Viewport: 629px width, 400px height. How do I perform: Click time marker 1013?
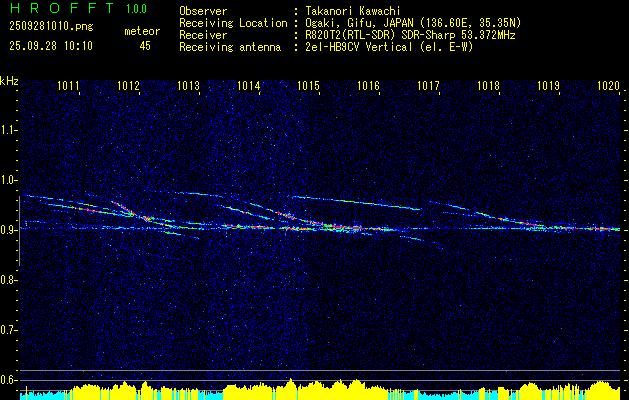click(x=188, y=85)
